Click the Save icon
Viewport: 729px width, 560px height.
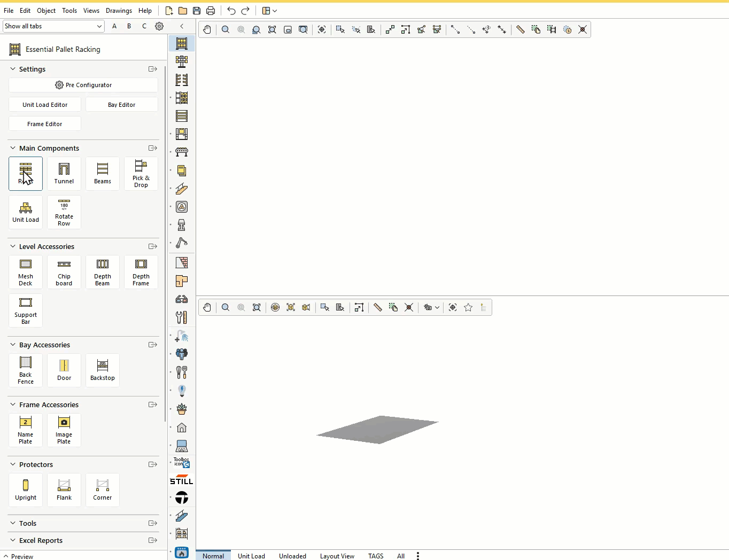coord(197,11)
